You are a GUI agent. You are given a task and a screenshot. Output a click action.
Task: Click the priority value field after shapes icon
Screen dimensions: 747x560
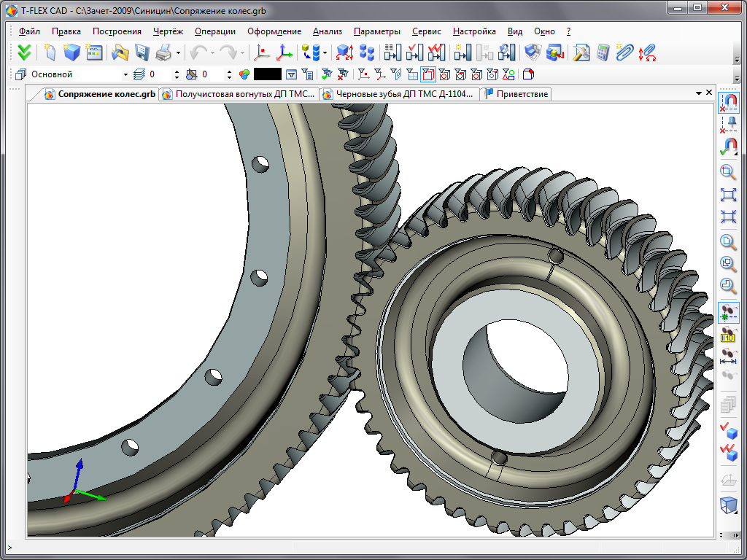coord(211,74)
